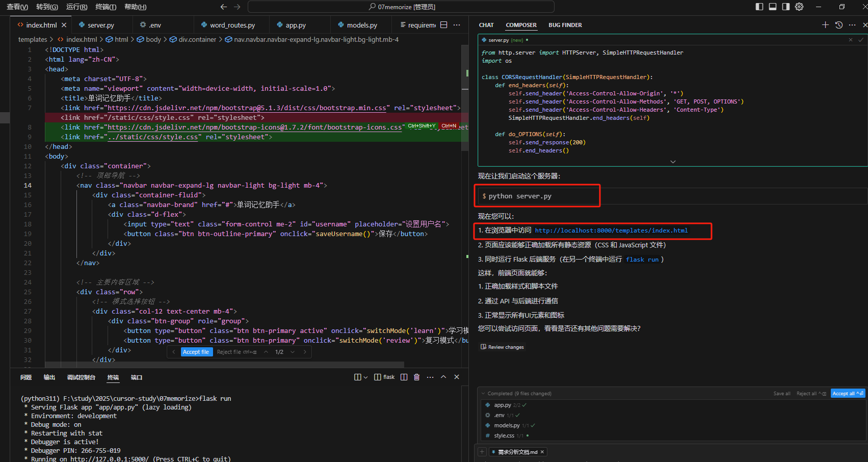The height and width of the screenshot is (462, 868).
Task: Open app.py in the changed files list
Action: click(503, 405)
